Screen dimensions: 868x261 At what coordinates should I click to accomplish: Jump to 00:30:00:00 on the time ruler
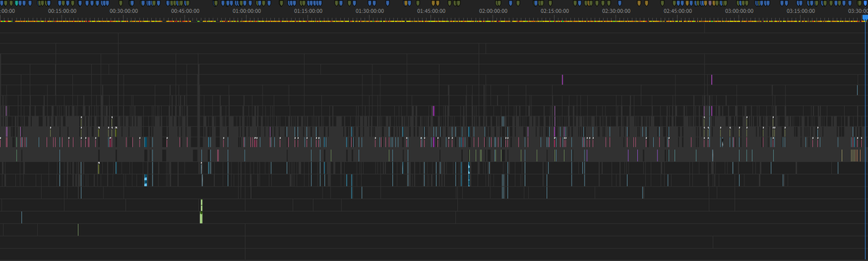pyautogui.click(x=124, y=11)
